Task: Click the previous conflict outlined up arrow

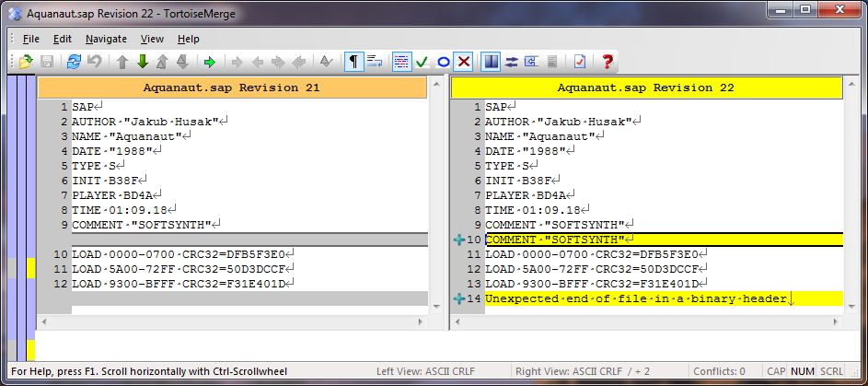Action: (x=162, y=62)
